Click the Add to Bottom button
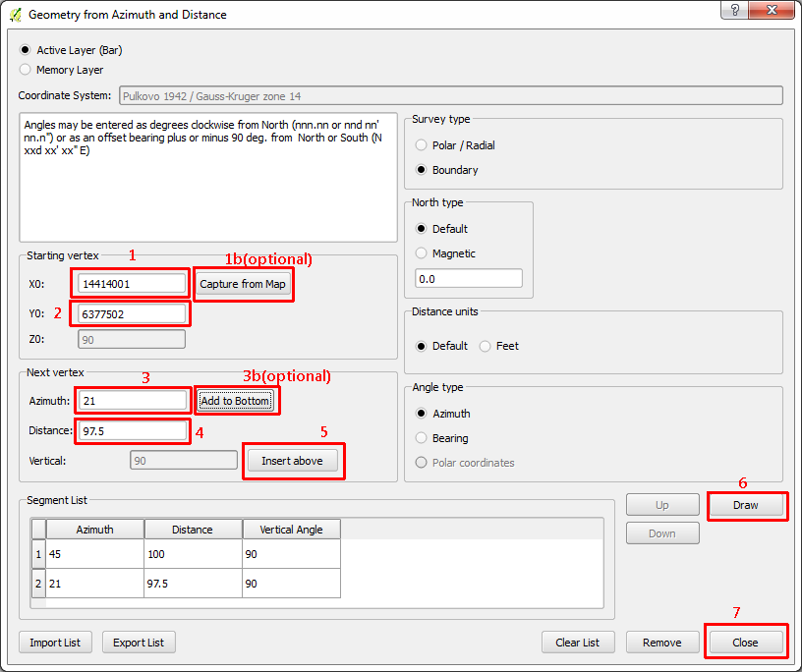This screenshot has height=672, width=802. click(235, 401)
